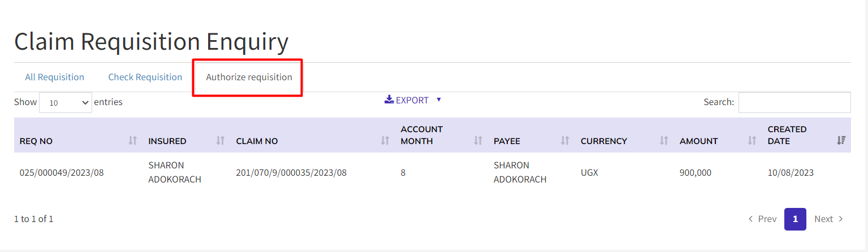
Task: Click CURRENCY column sort icon
Action: point(664,141)
